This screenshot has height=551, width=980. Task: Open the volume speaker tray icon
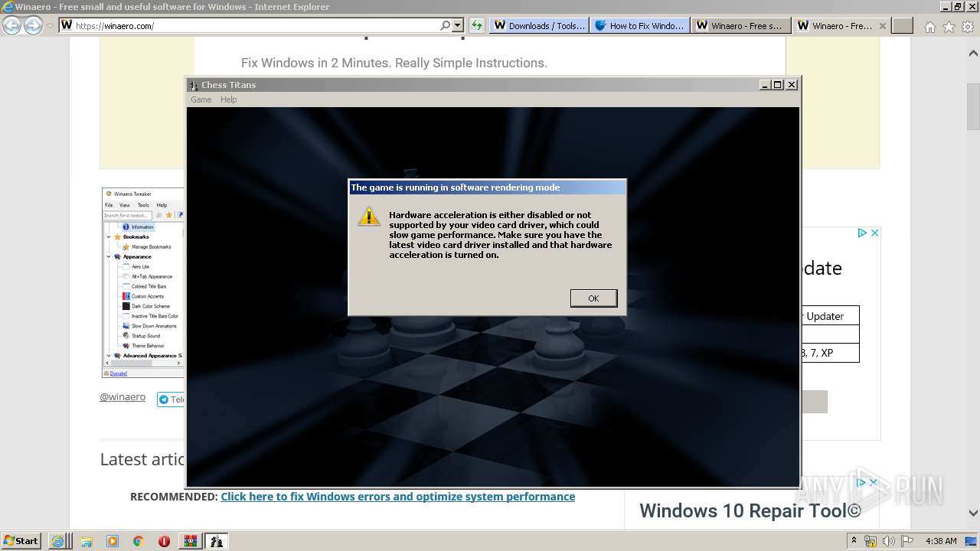(890, 541)
